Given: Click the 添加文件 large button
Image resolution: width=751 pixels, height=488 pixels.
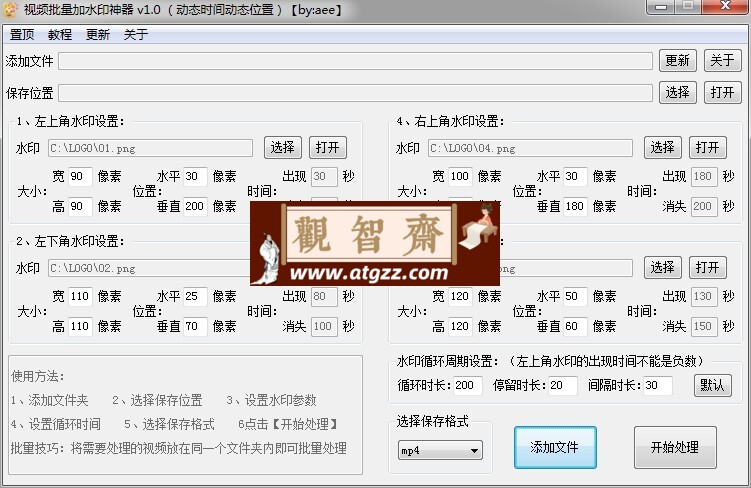Looking at the screenshot, I should (555, 447).
